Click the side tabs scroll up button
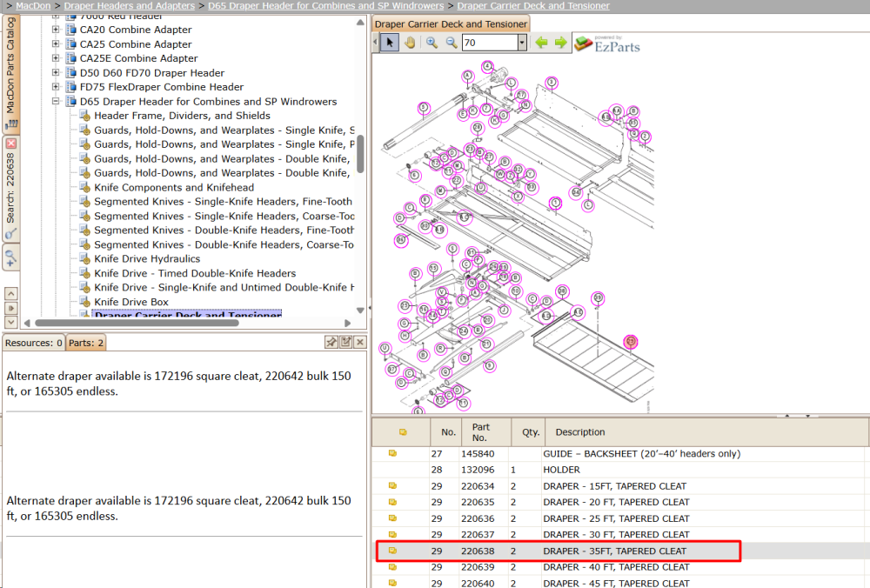Viewport: 870px width, 588px height. pyautogui.click(x=10, y=293)
